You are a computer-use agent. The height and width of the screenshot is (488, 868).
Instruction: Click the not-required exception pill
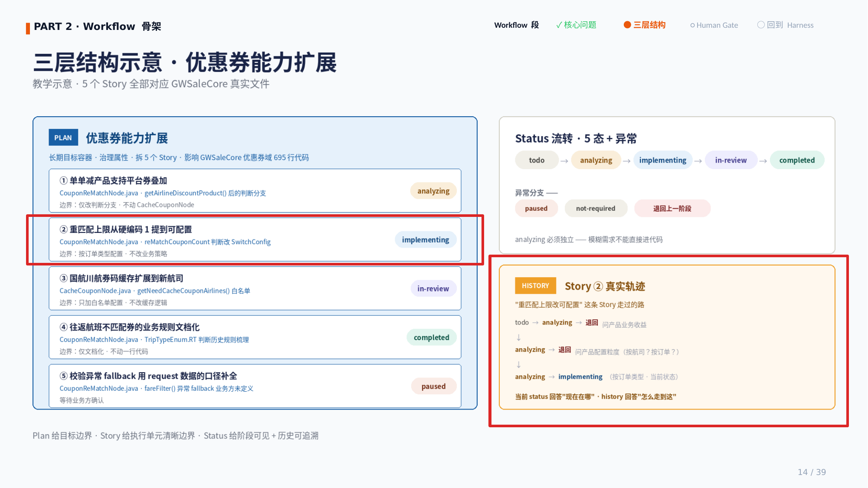(596, 208)
